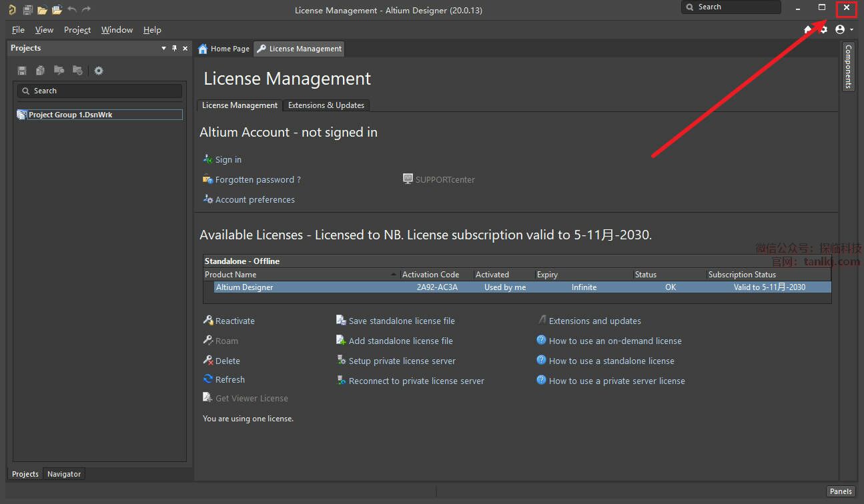
Task: Click the copy documents icon in Projects panel
Action: [x=41, y=71]
